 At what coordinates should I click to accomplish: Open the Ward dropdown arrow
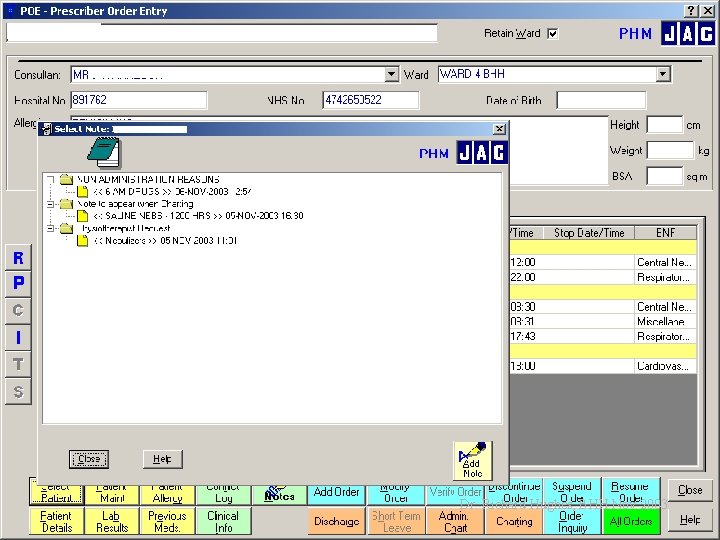(663, 74)
